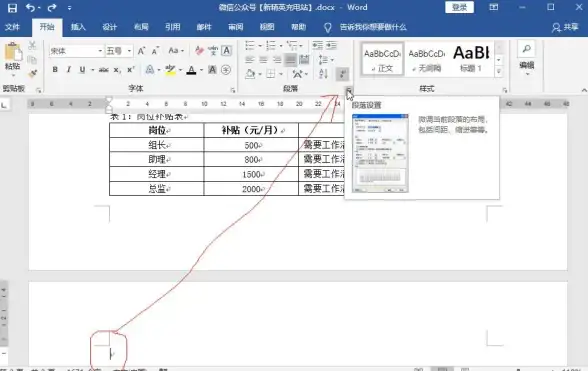The image size is (588, 371).
Task: Increase paragraph indent
Action: point(331,45)
